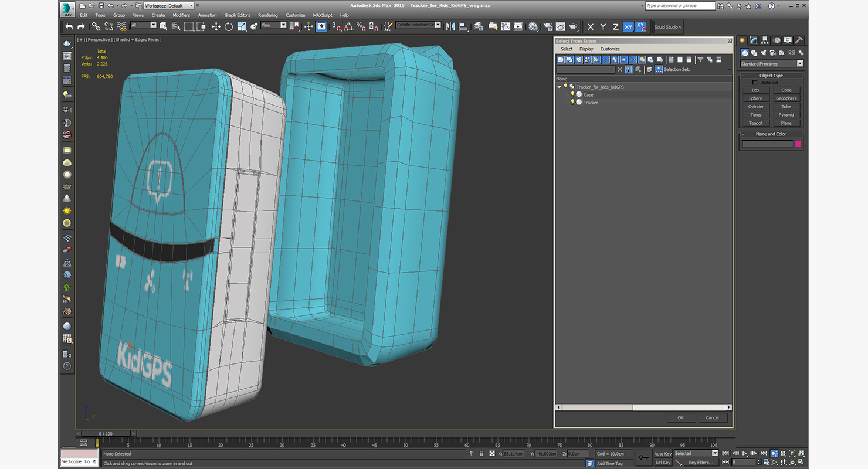Switch to the Modify command panel tab
Image resolution: width=868 pixels, height=469 pixels.
[754, 40]
